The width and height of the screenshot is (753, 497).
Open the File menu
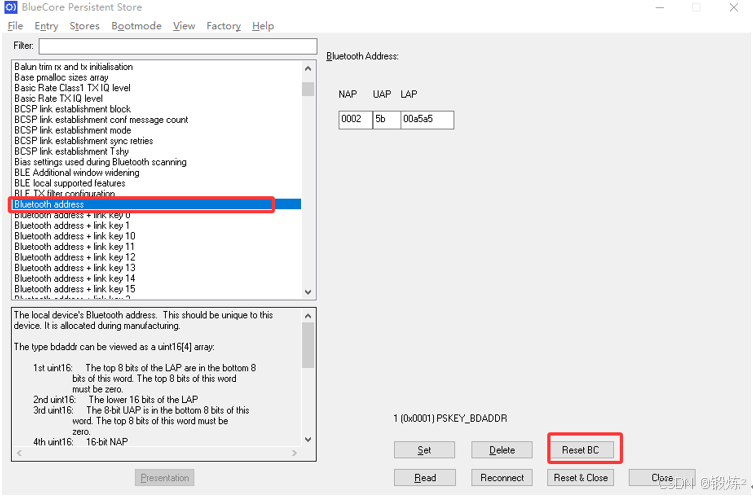(x=15, y=26)
